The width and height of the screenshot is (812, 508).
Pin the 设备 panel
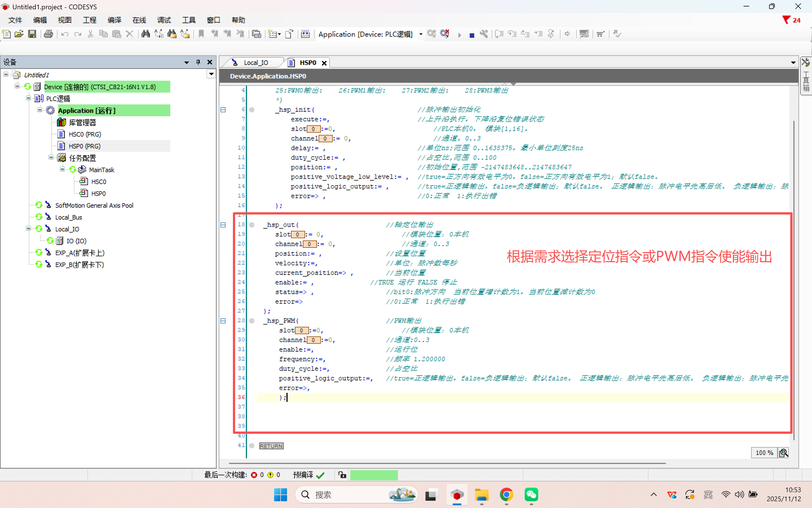[198, 62]
